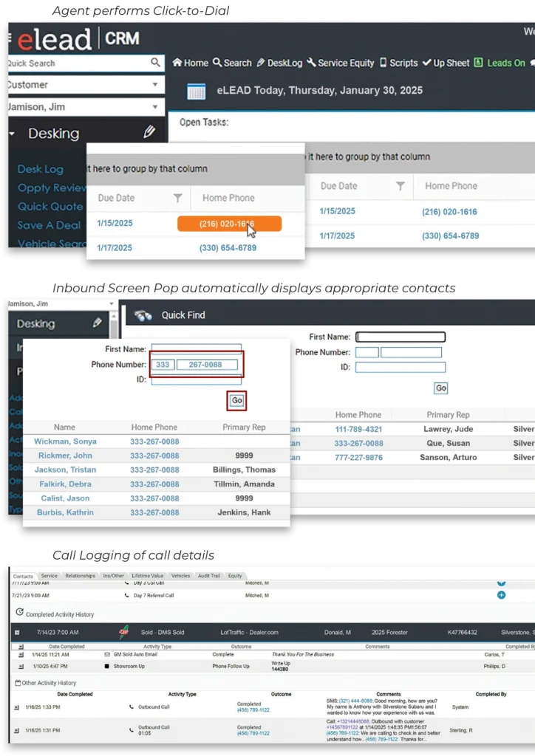This screenshot has height=756, width=535.
Task: Open Up Sheet in the top navigation
Action: pyautogui.click(x=446, y=63)
